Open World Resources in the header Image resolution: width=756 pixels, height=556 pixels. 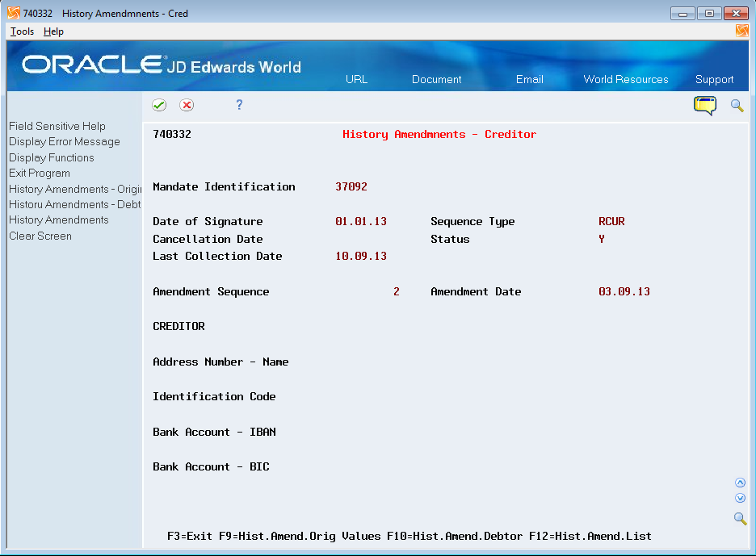coord(625,80)
